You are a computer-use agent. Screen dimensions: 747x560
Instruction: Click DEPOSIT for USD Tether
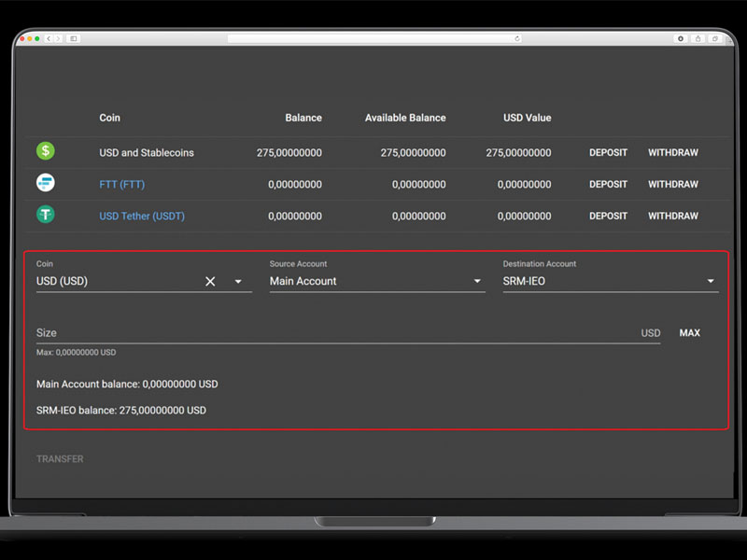(608, 216)
